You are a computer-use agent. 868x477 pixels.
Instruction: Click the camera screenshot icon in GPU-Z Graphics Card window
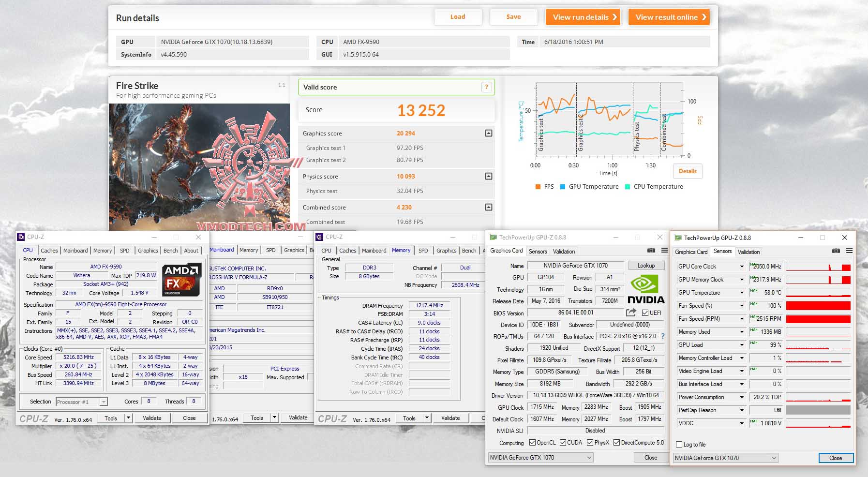point(651,251)
